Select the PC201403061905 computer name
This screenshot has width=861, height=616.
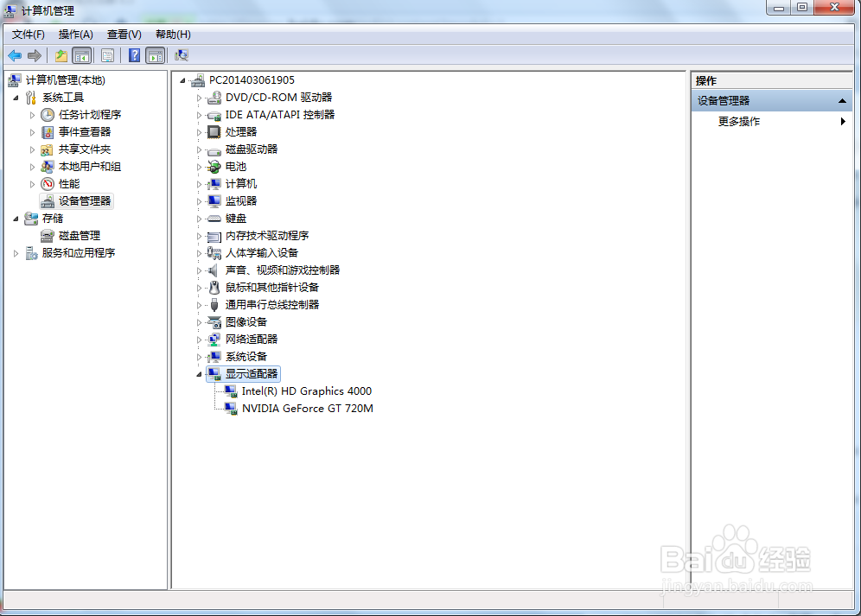point(252,80)
